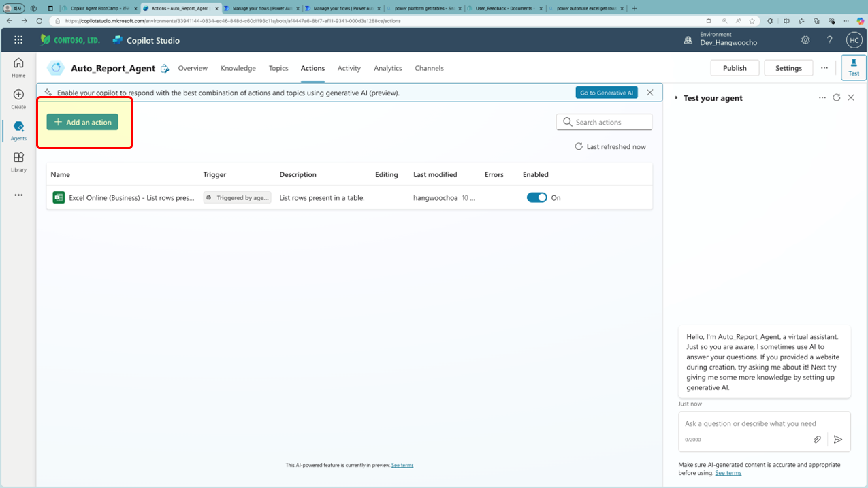Go back in the browser
The height and width of the screenshot is (488, 868).
coord(10,21)
